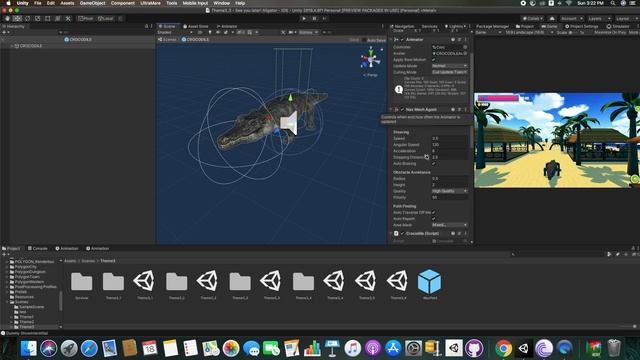
Task: Select the Theme2 folder in Project tree
Action: (27, 322)
